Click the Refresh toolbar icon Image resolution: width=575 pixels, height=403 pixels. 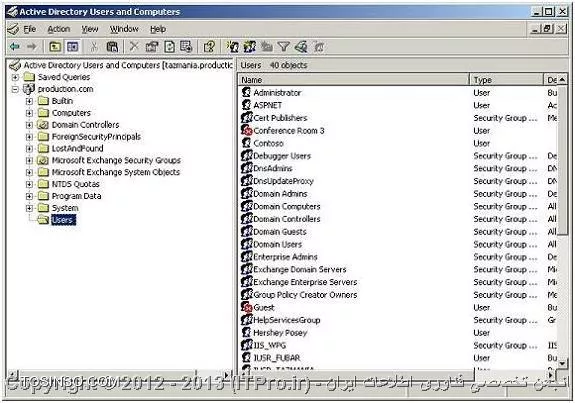click(169, 47)
